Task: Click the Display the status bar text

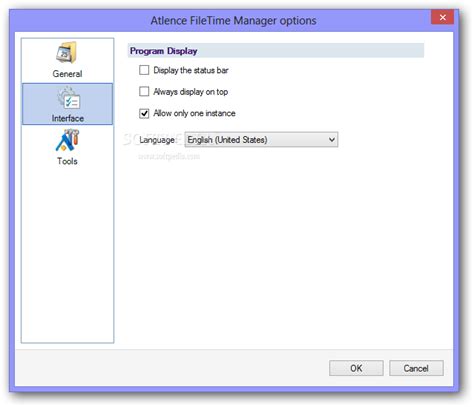Action: point(191,70)
